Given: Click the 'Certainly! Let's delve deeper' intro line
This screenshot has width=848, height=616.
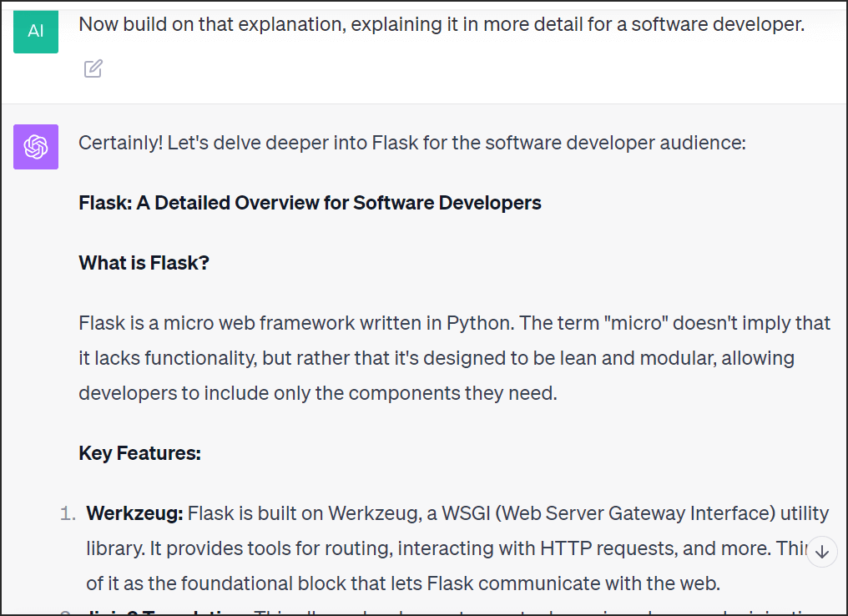Looking at the screenshot, I should 412,143.
